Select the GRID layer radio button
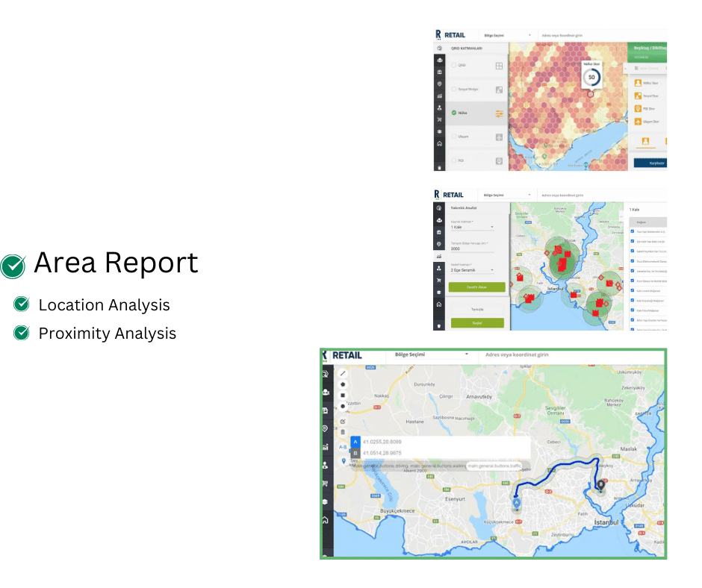702x588 pixels. [x=454, y=66]
